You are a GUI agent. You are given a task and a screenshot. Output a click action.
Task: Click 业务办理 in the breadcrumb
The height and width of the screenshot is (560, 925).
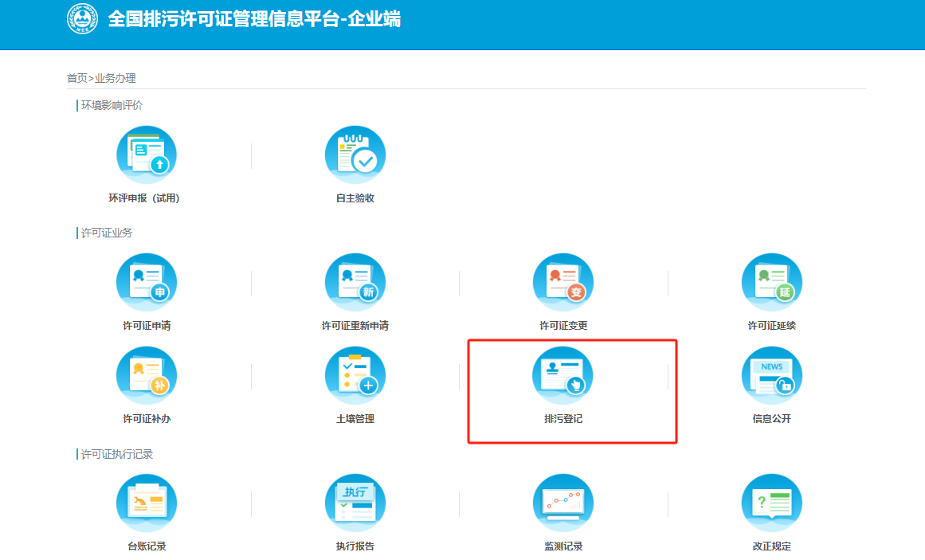pos(116,78)
